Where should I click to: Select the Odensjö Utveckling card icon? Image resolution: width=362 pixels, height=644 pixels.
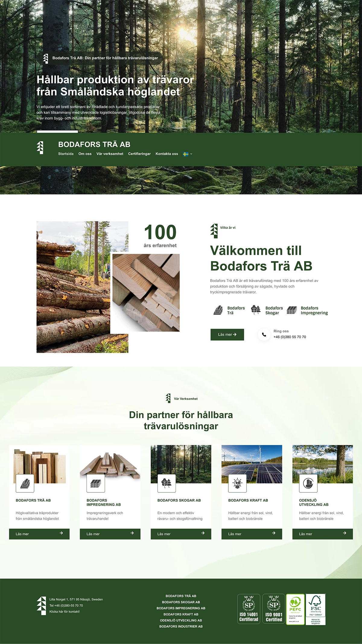click(x=308, y=483)
